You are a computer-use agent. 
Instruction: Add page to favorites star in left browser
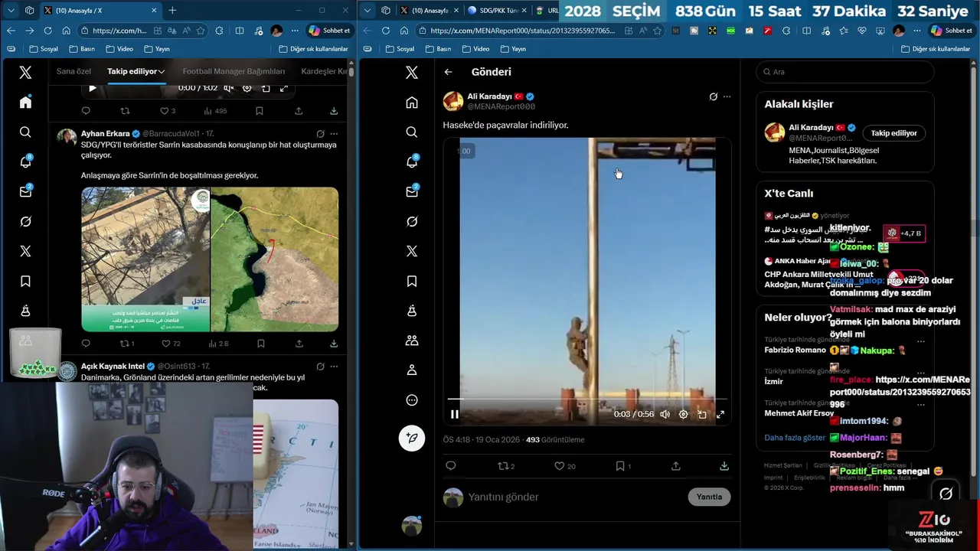(x=201, y=31)
